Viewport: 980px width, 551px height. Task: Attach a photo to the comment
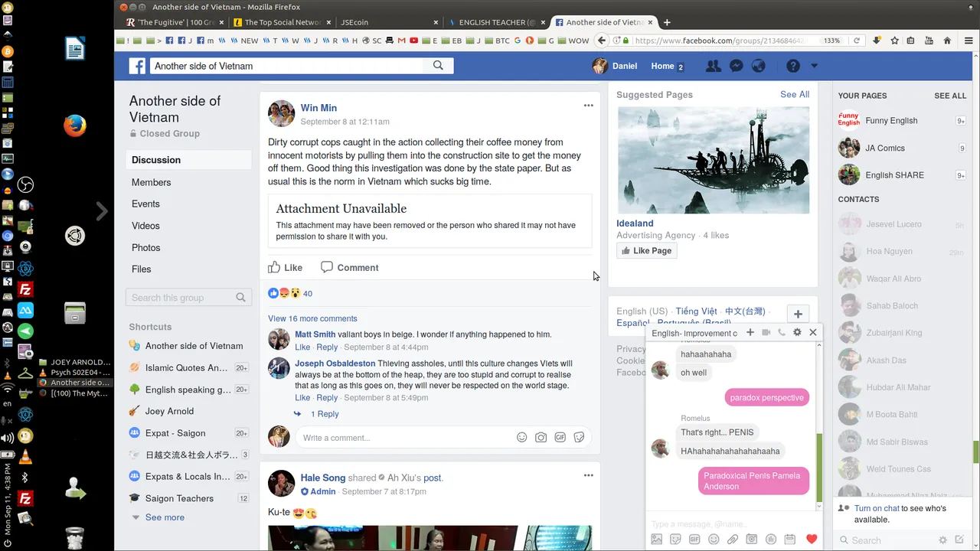click(541, 438)
